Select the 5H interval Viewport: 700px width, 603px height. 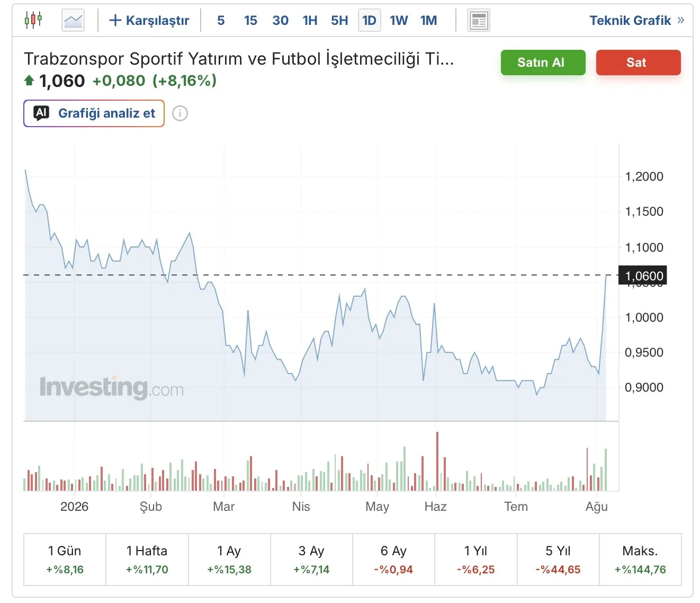coord(339,21)
